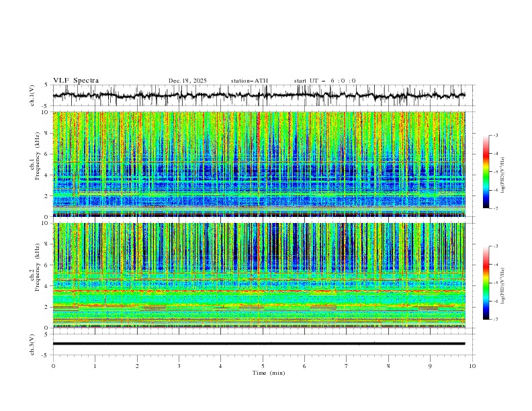This screenshot has width=532, height=411.
Task: Click the ch.2 spectrogram panel
Action: pyautogui.click(x=259, y=275)
